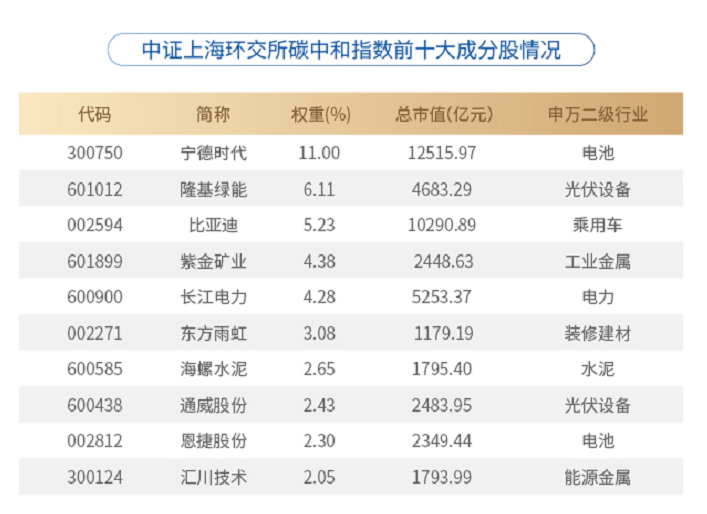Select the 权重(%) column header
707x514 pixels.
click(321, 115)
